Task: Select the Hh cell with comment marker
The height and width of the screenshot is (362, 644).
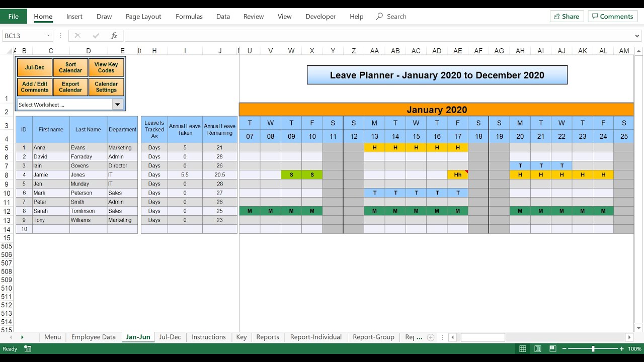Action: pyautogui.click(x=458, y=175)
